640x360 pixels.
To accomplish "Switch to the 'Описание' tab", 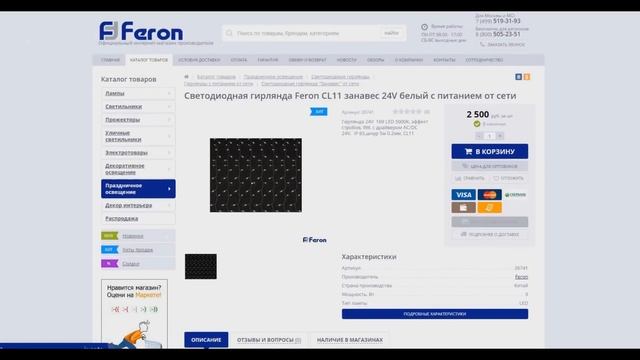I will [x=206, y=340].
